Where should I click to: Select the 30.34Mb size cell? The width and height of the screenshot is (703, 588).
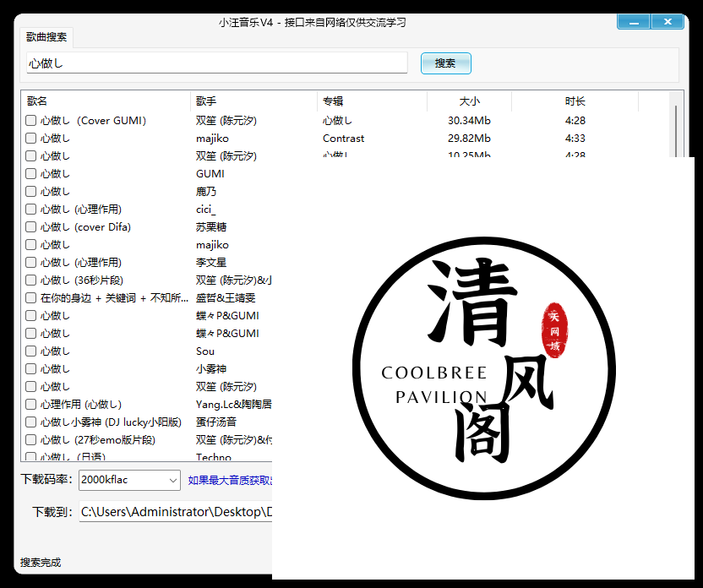click(469, 121)
